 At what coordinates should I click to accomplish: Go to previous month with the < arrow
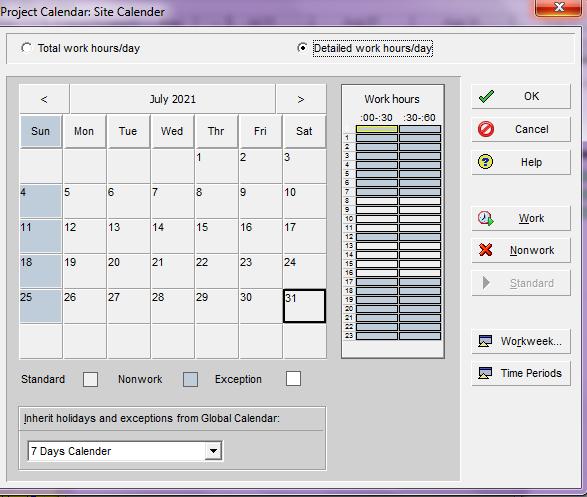[44, 99]
